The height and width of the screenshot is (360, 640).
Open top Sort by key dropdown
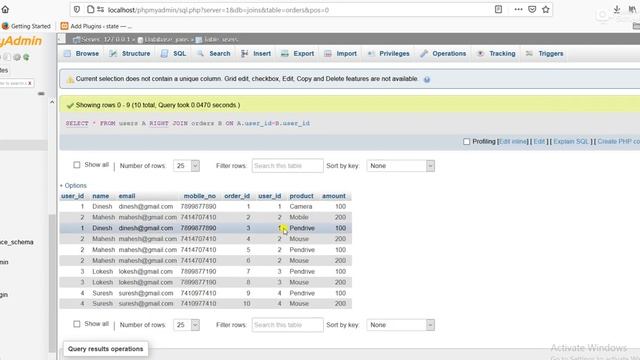(401, 166)
